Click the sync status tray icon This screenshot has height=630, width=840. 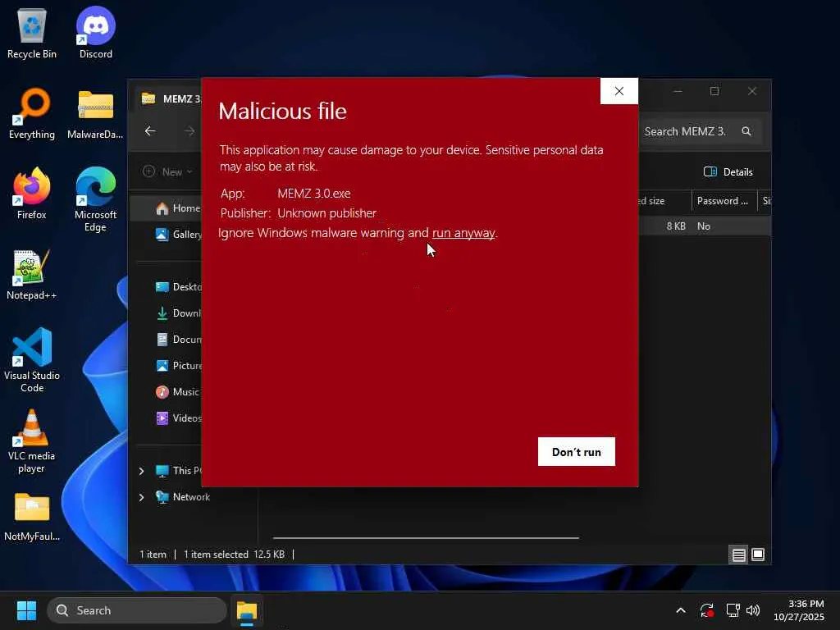706,610
